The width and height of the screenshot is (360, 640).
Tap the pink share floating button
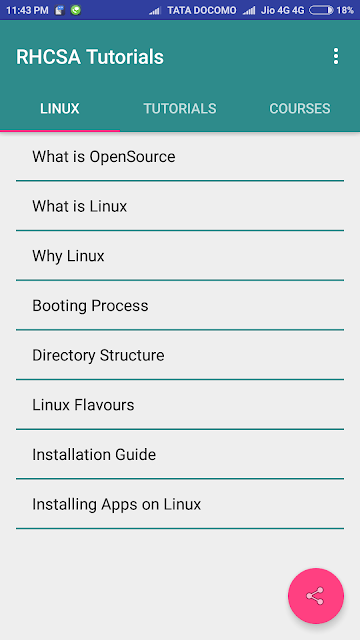316,596
